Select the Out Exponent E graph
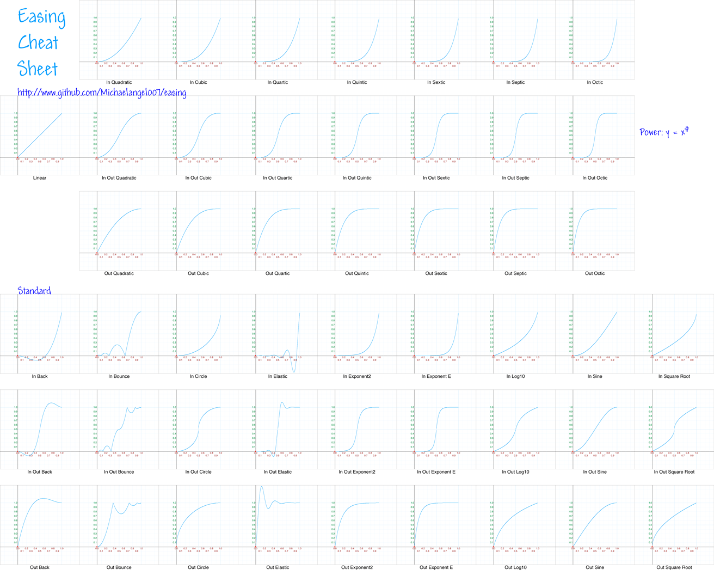 point(436,525)
